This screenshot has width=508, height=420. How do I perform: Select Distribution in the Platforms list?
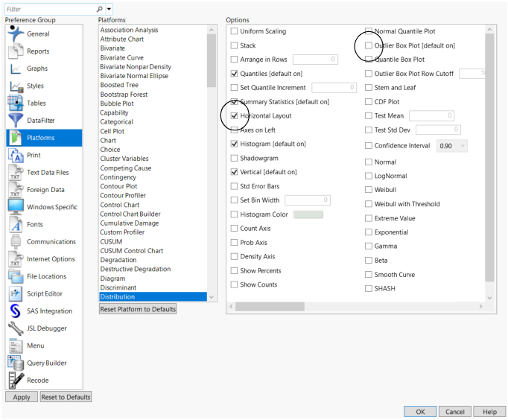(153, 296)
